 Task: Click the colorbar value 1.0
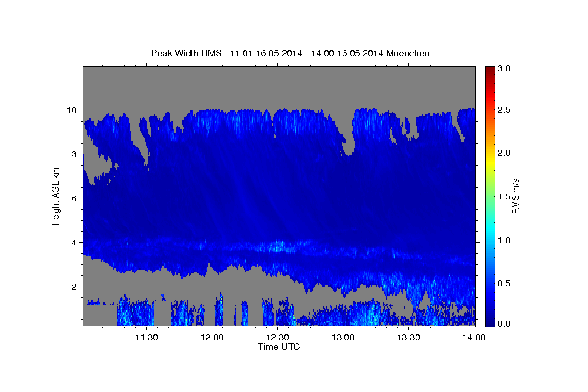click(505, 240)
